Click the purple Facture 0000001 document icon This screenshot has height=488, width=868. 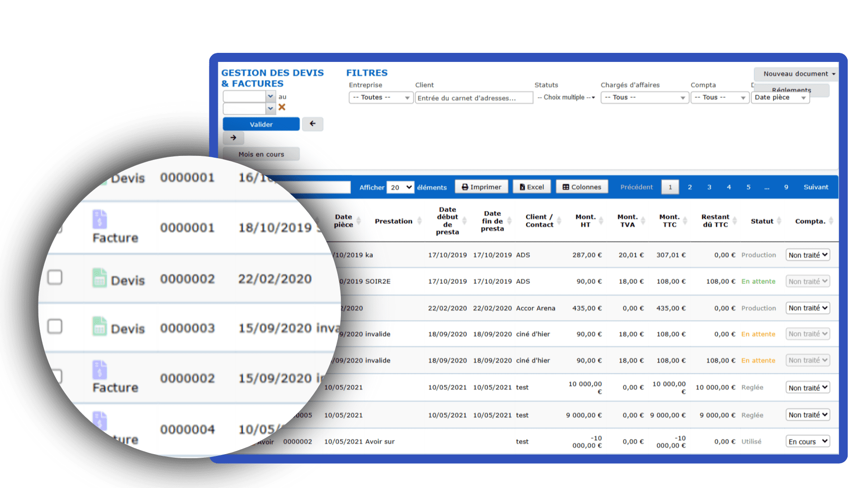pos(99,219)
